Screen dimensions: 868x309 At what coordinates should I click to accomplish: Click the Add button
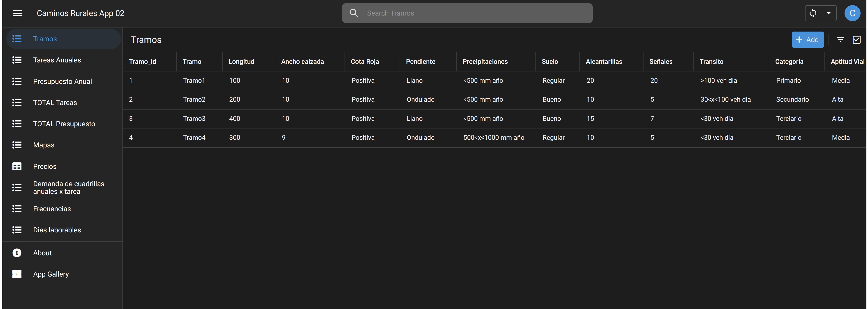pos(807,40)
